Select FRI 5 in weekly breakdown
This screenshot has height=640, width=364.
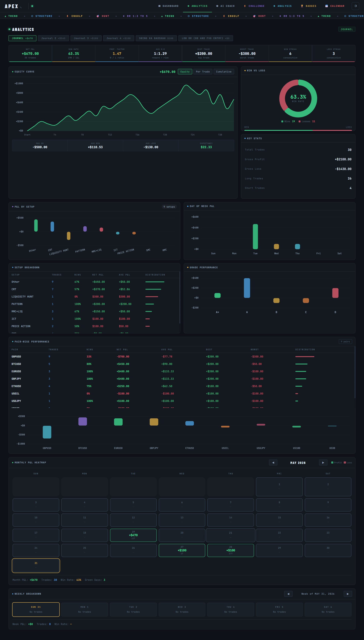tap(279, 609)
